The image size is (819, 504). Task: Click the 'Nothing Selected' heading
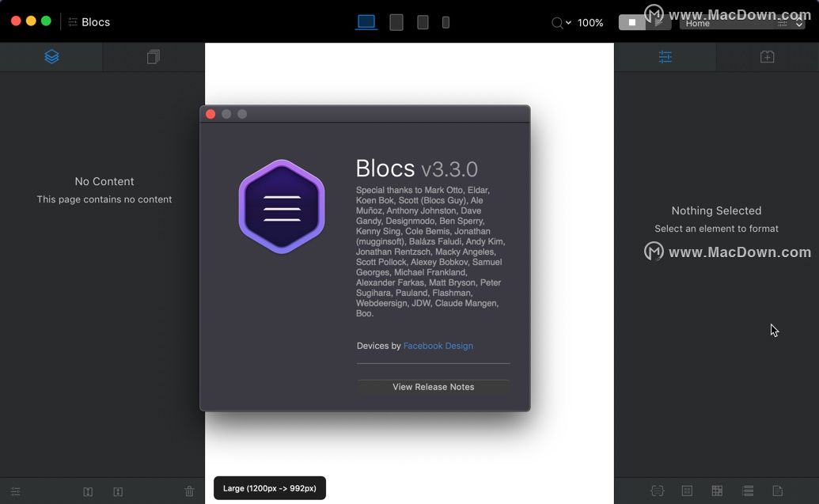tap(716, 210)
